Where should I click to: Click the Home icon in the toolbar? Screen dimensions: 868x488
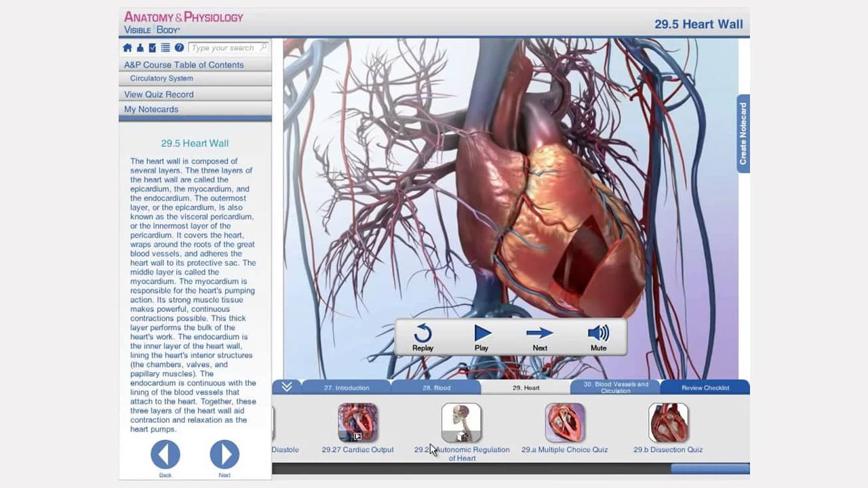tap(127, 47)
